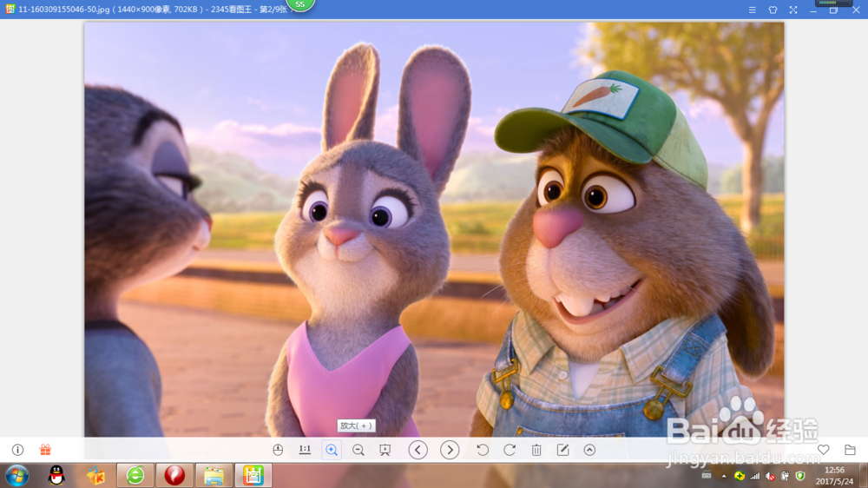Click the green 55 badge at top
The width and height of the screenshot is (868, 488).
pos(300,5)
